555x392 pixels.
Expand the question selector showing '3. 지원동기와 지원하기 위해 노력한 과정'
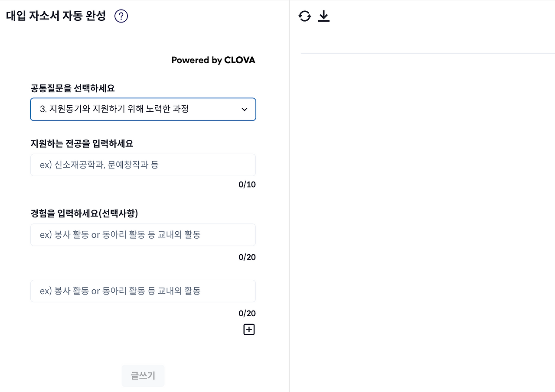tap(143, 109)
